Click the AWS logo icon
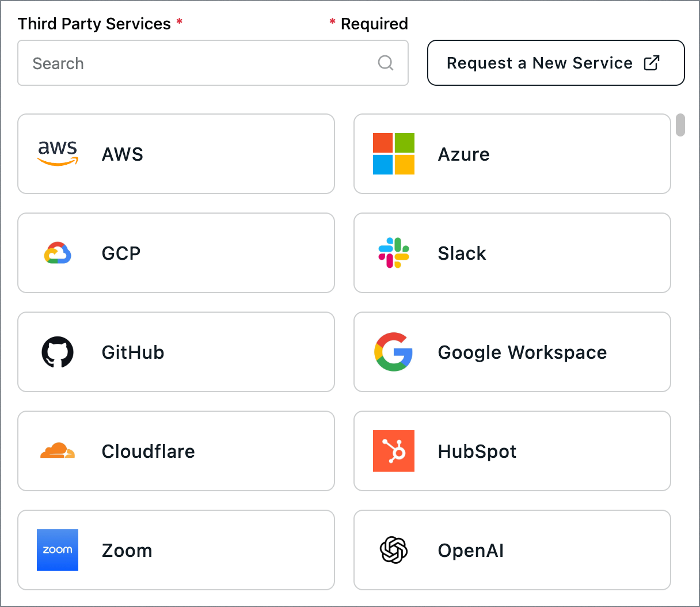The height and width of the screenshot is (607, 700). point(58,154)
